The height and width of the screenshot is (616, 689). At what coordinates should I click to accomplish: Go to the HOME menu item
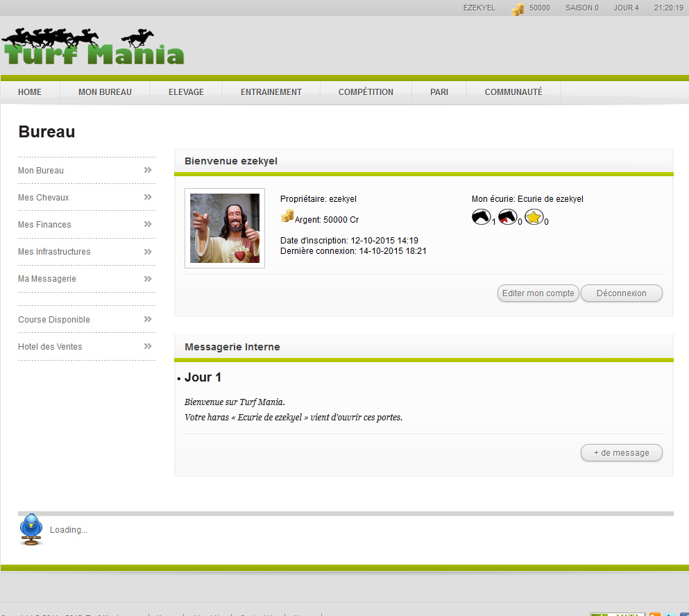(30, 92)
